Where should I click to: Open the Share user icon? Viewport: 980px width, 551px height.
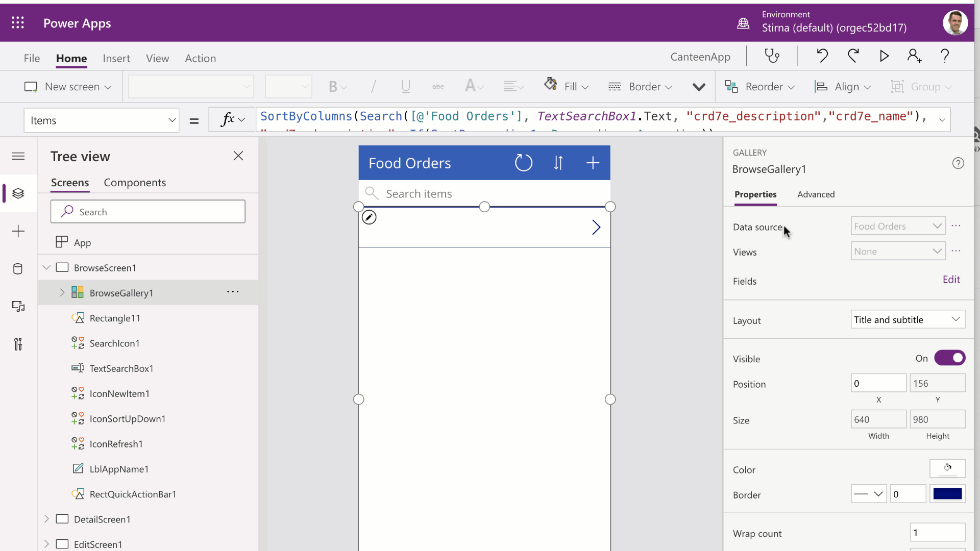(914, 56)
